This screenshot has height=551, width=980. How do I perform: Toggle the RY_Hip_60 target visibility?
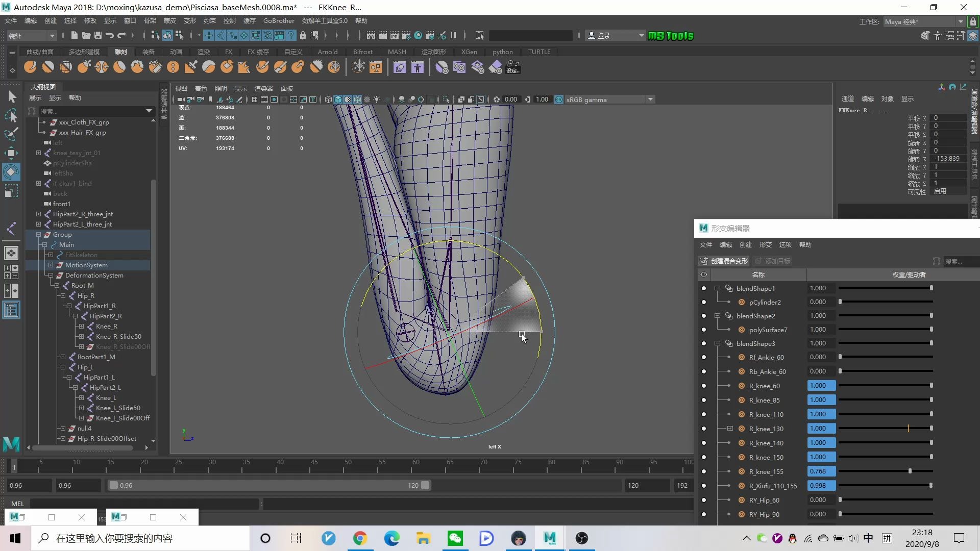point(704,500)
